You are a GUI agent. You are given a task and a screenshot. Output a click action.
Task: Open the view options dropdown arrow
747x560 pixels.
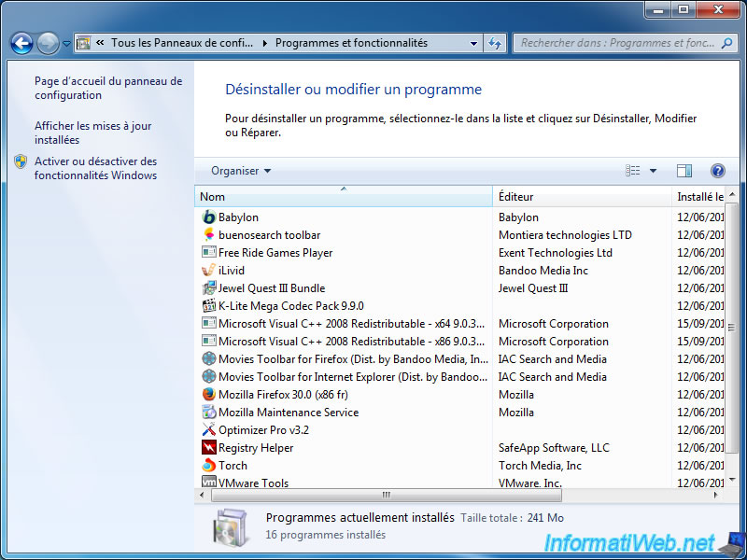(653, 171)
